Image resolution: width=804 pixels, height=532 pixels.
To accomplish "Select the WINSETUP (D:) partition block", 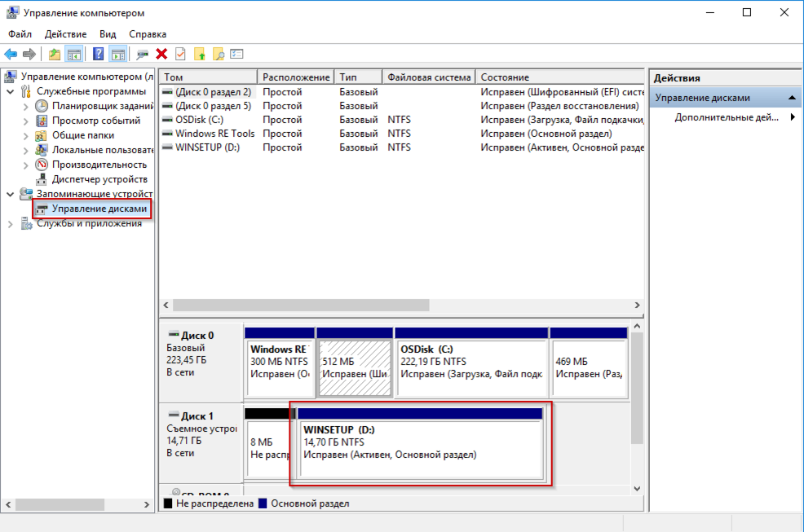I will tap(419, 443).
